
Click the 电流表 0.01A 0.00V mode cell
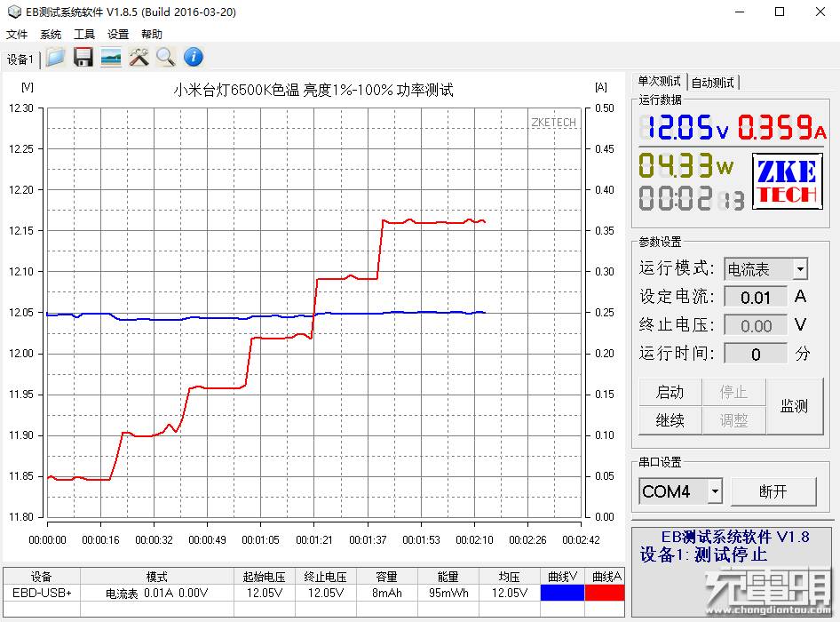[157, 593]
